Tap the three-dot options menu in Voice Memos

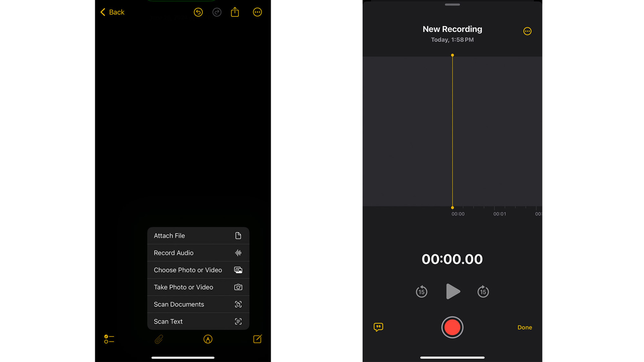527,31
